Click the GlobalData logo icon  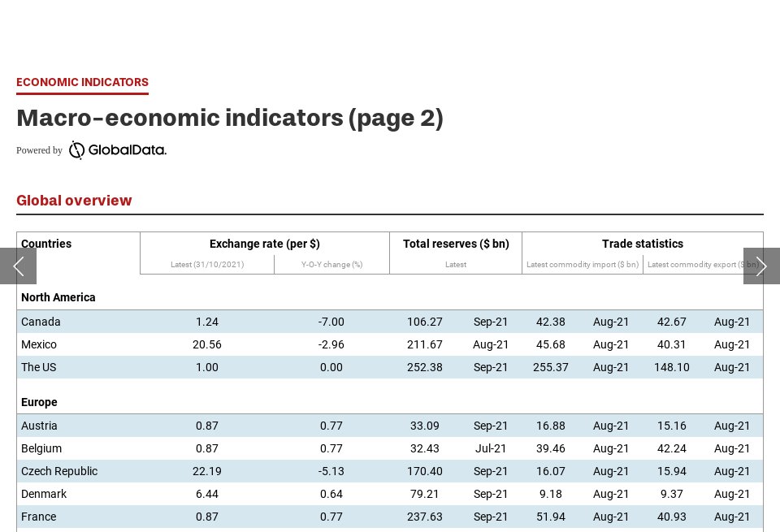(x=76, y=150)
